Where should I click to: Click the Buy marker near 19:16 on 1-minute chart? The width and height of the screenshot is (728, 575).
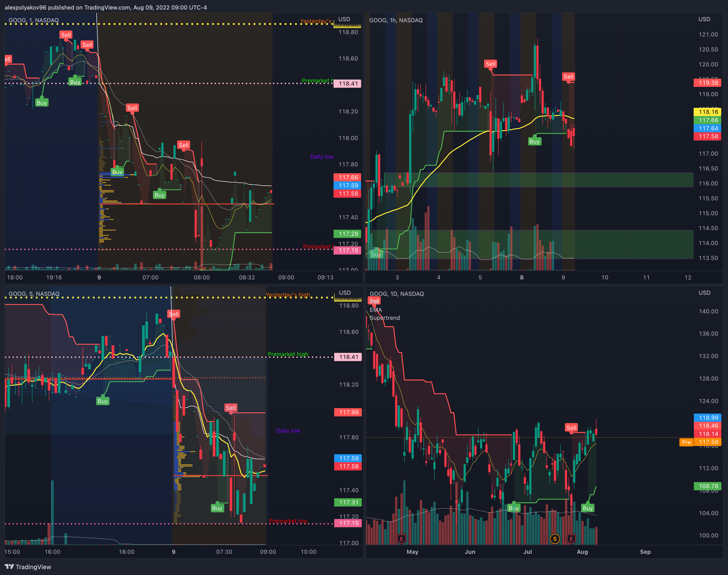[x=42, y=103]
